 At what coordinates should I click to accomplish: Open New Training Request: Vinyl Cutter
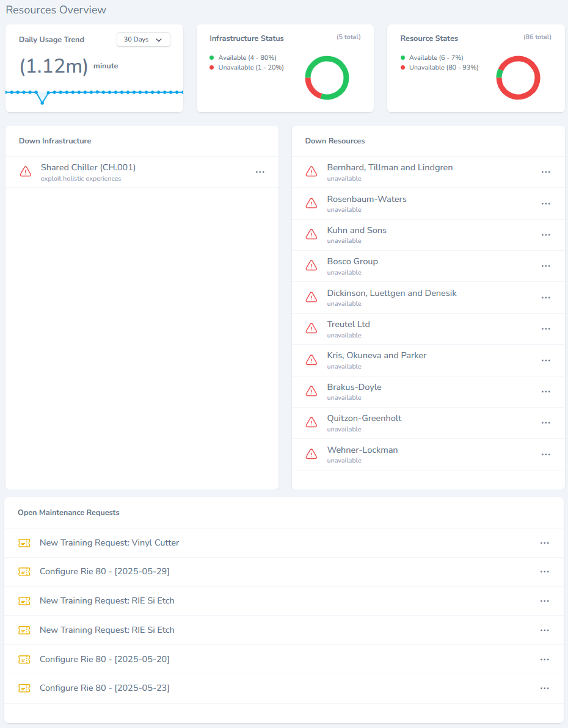click(109, 543)
